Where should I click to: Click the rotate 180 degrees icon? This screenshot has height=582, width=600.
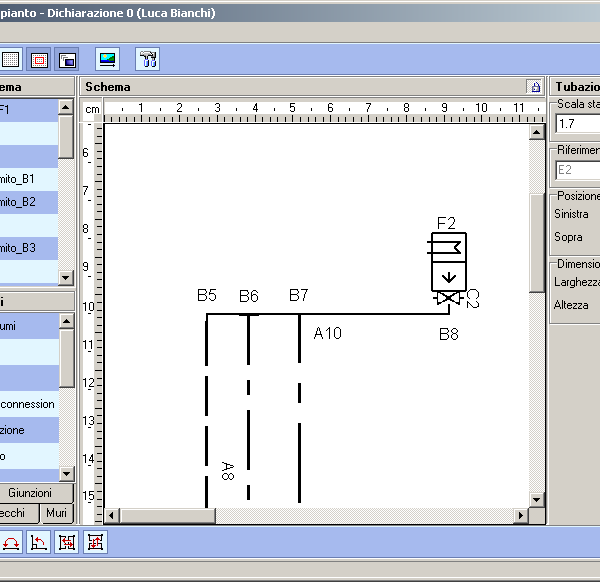11,542
